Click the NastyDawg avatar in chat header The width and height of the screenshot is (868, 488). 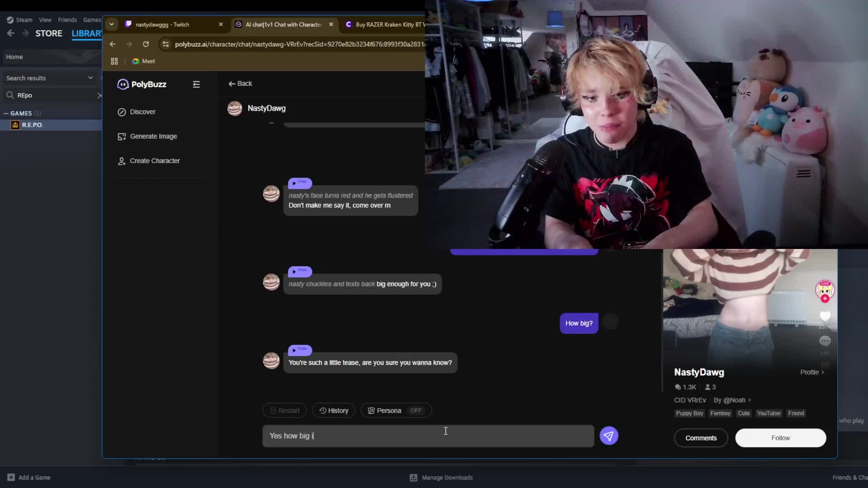point(235,108)
